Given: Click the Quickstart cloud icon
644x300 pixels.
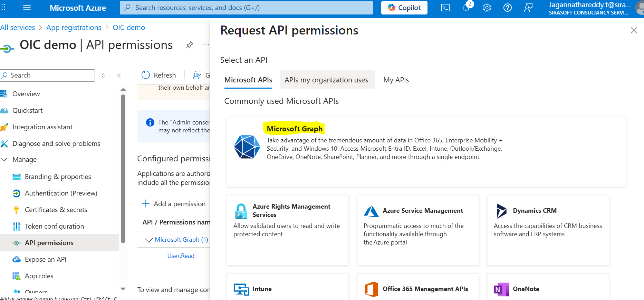Looking at the screenshot, I should 4,110.
